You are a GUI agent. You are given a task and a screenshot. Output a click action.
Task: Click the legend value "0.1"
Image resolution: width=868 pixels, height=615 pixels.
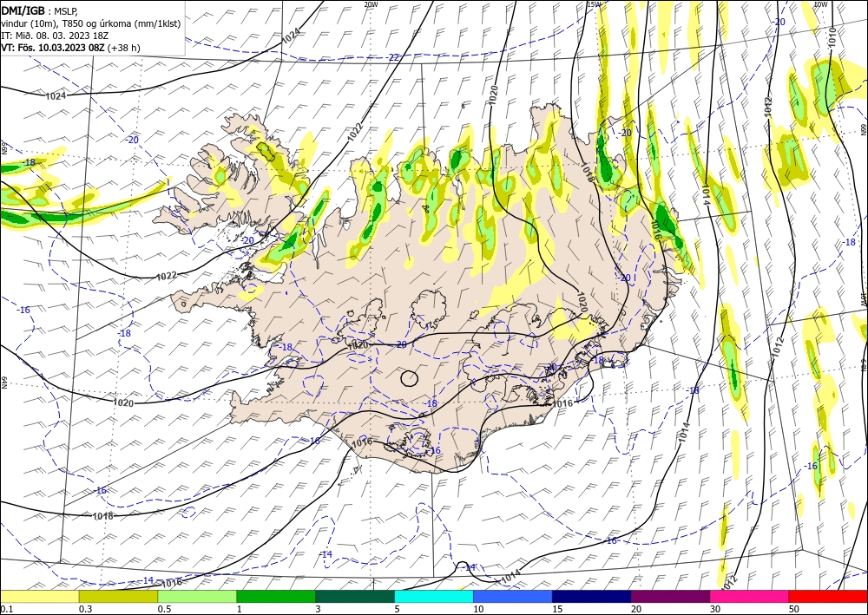pos(7,609)
